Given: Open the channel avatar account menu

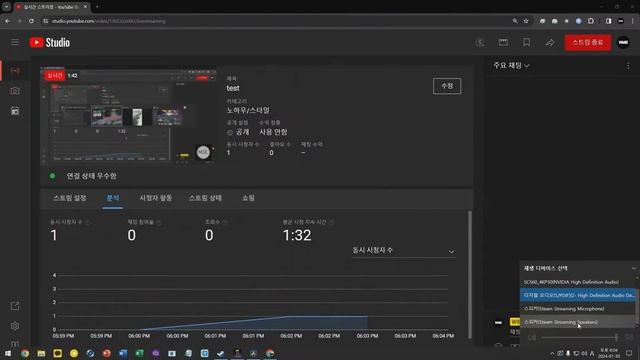Looking at the screenshot, I should pyautogui.click(x=623, y=42).
